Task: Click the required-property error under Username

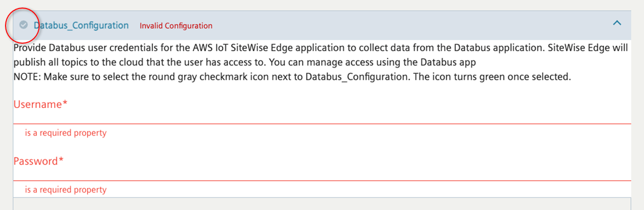Action: [x=65, y=133]
